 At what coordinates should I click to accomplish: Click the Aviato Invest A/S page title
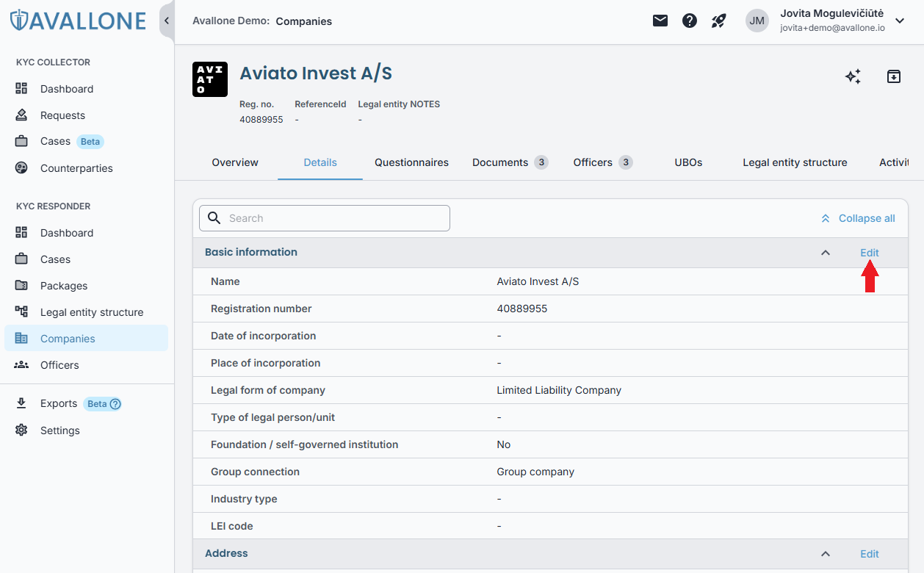pos(316,73)
